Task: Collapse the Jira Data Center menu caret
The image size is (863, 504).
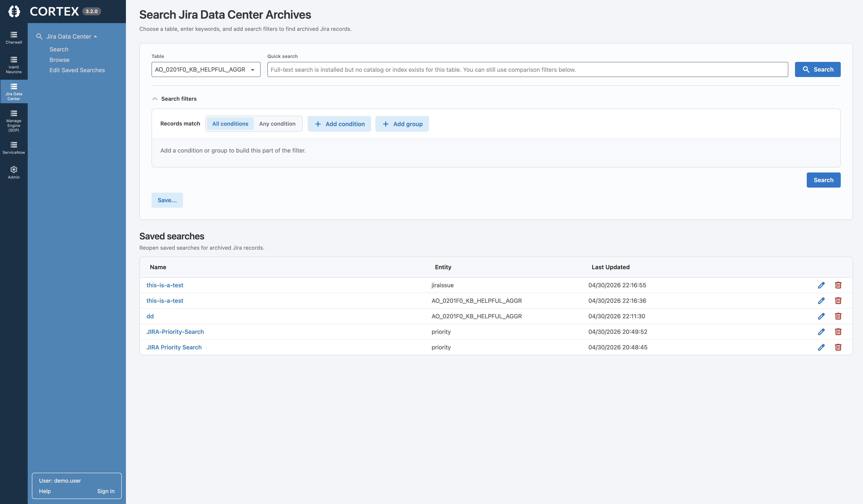Action: click(x=95, y=37)
